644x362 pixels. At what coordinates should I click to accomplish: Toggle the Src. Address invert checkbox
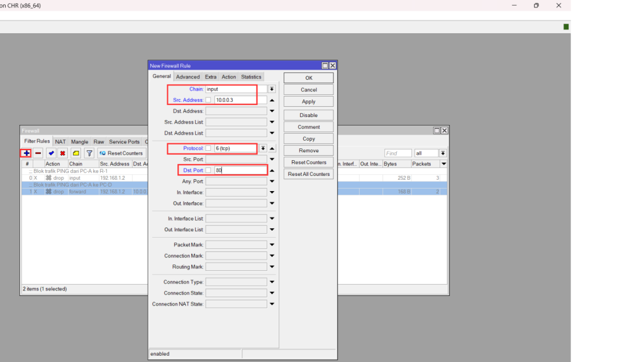coord(208,100)
